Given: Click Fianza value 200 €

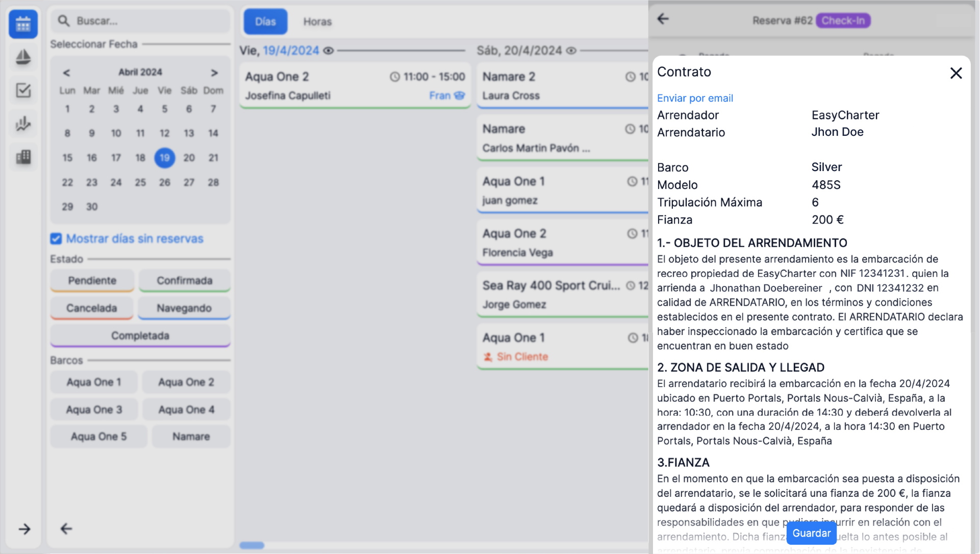Looking at the screenshot, I should [827, 220].
